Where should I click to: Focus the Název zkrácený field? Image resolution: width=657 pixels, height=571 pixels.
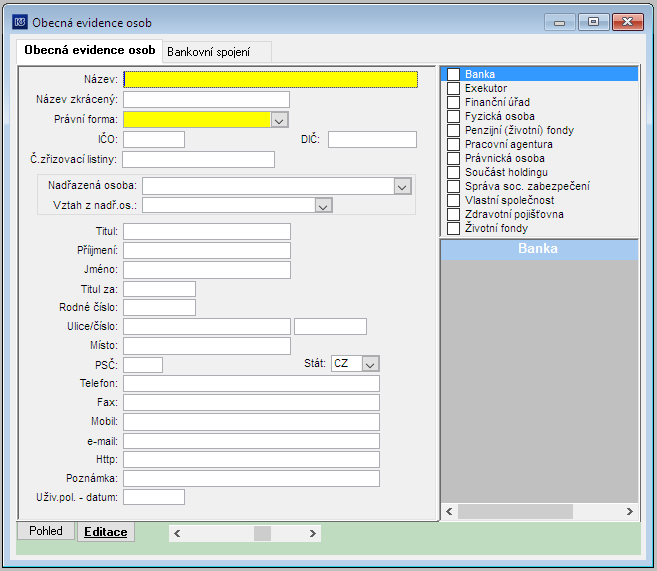(x=206, y=100)
